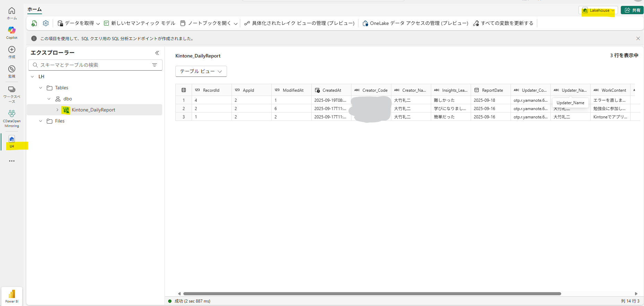Image resolution: width=644 pixels, height=306 pixels.
Task: Open the filter icon in search box
Action: [155, 65]
